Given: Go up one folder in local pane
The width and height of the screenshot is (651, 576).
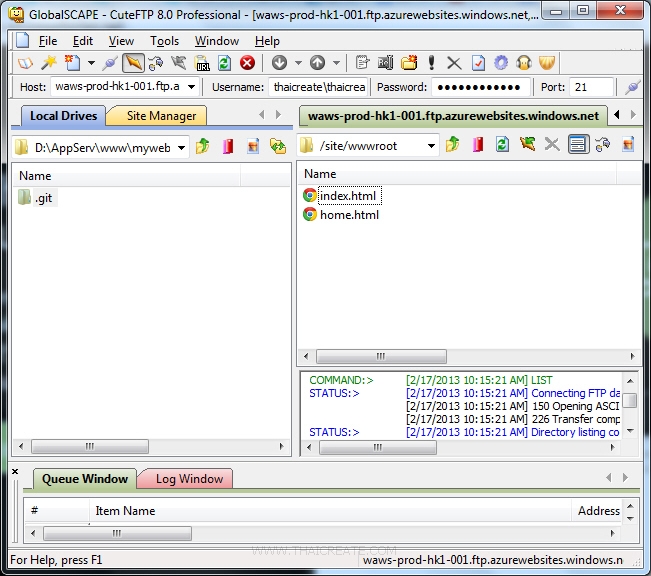Looking at the screenshot, I should [203, 146].
